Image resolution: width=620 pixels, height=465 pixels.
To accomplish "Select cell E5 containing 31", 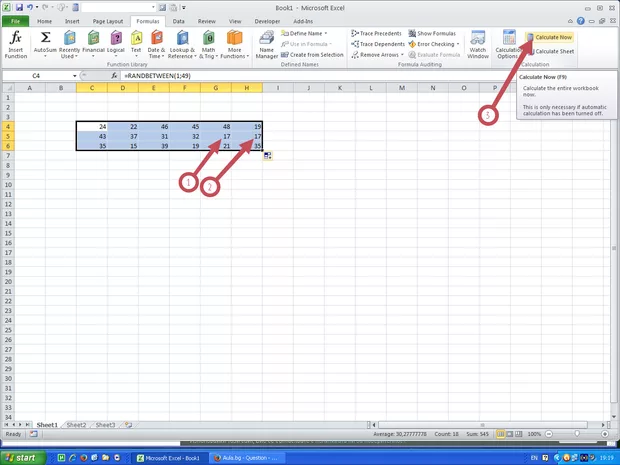I will [x=154, y=136].
